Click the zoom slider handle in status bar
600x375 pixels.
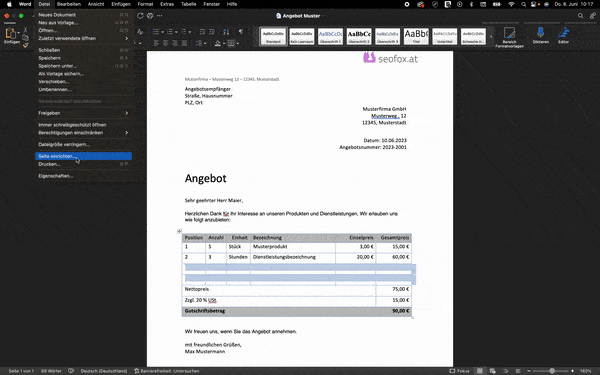(x=552, y=371)
